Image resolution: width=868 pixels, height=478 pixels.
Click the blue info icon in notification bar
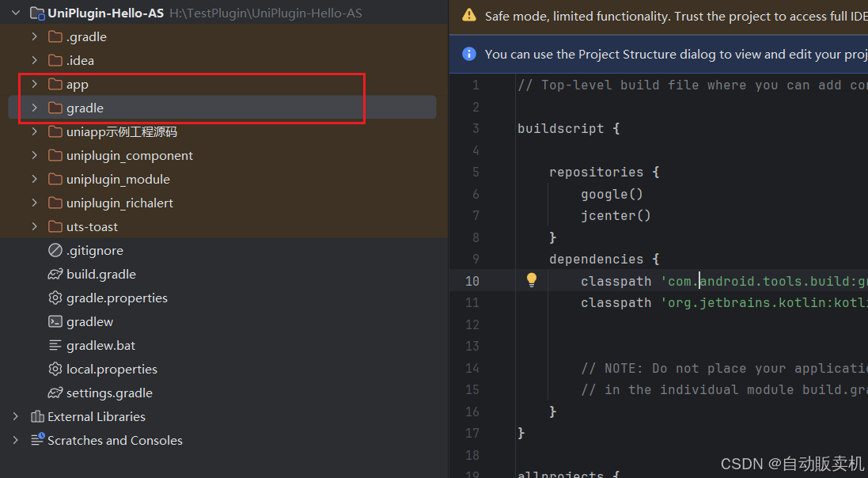point(469,54)
